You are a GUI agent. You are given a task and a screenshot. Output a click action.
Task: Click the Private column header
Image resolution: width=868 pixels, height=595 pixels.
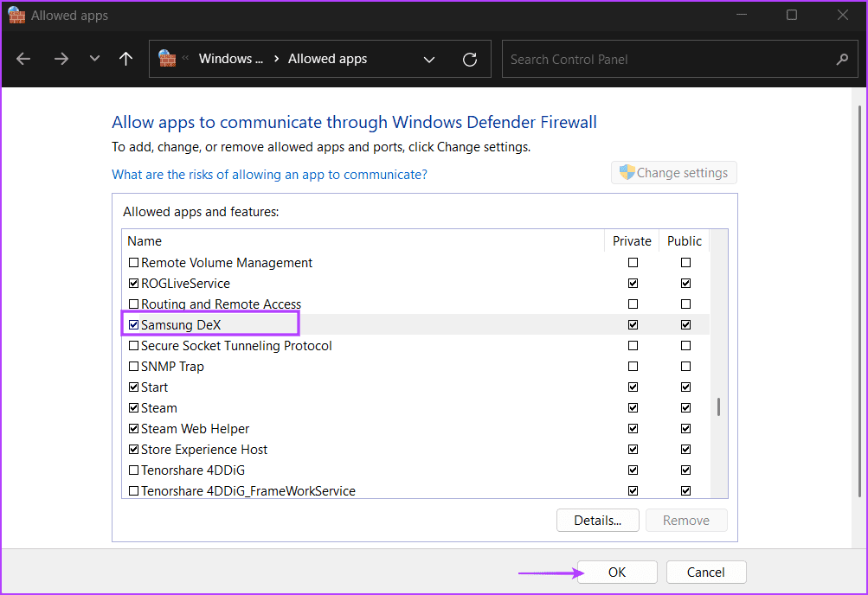632,241
